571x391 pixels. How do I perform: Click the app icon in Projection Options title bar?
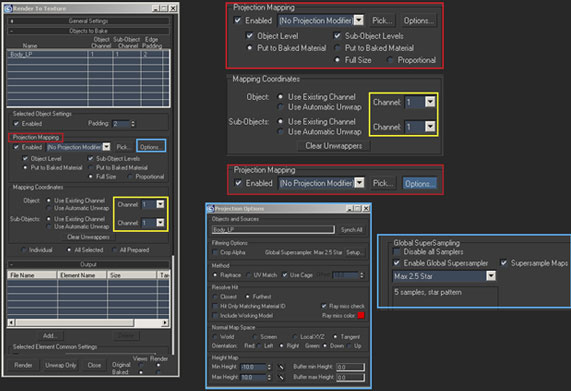(x=210, y=209)
